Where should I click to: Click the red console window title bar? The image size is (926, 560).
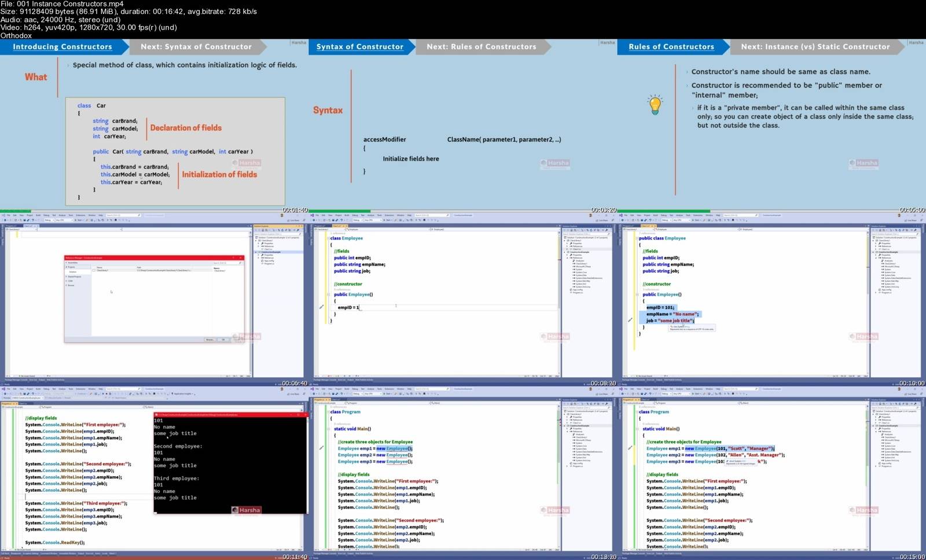coord(231,414)
